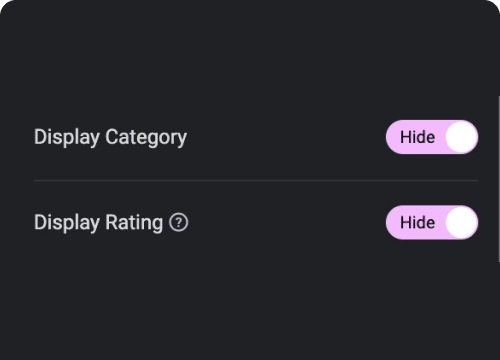Click the white knob on Display Rating toggle
The image size is (500, 360).
(x=461, y=222)
